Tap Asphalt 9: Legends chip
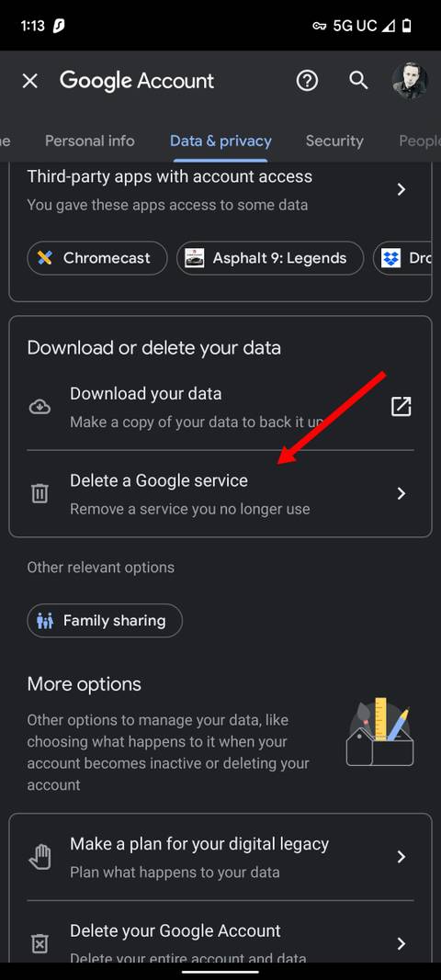Screen dimensions: 441x980 click(x=270, y=258)
